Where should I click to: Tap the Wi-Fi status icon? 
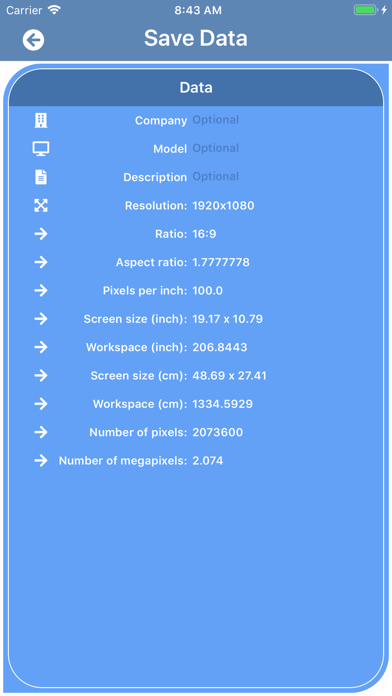[54, 10]
